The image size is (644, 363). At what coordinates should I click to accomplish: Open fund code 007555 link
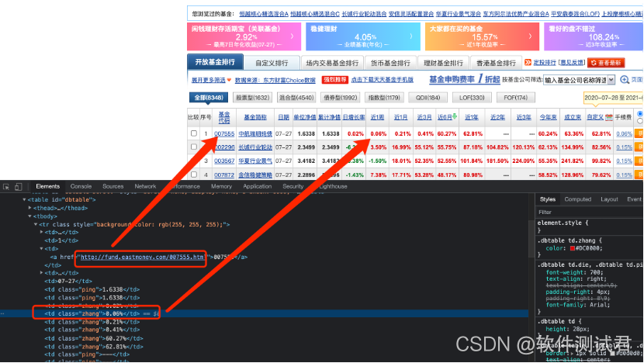(224, 134)
